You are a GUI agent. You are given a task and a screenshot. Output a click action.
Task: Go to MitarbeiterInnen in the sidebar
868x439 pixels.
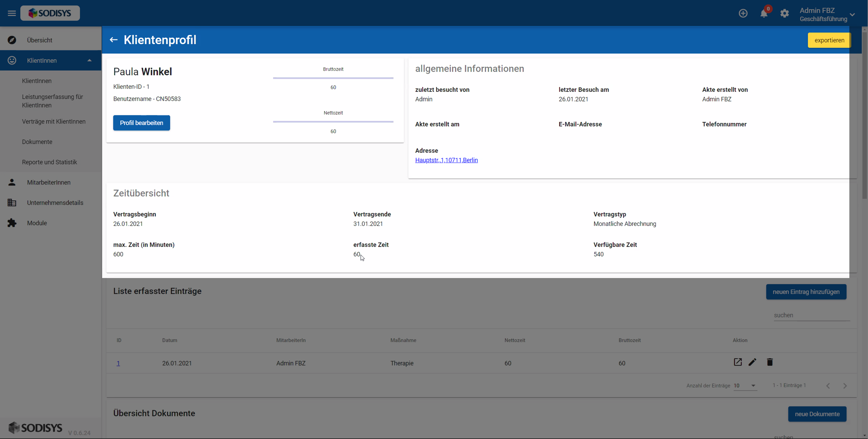coord(49,182)
